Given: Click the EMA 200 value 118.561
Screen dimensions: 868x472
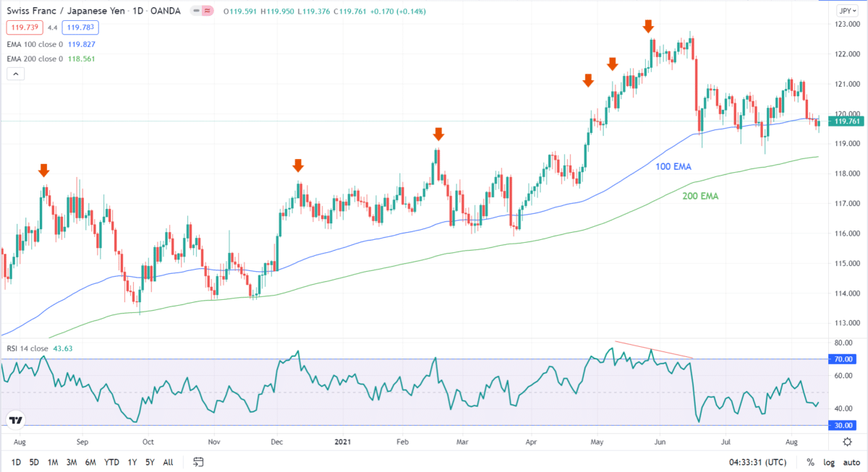Looking at the screenshot, I should 80,59.
